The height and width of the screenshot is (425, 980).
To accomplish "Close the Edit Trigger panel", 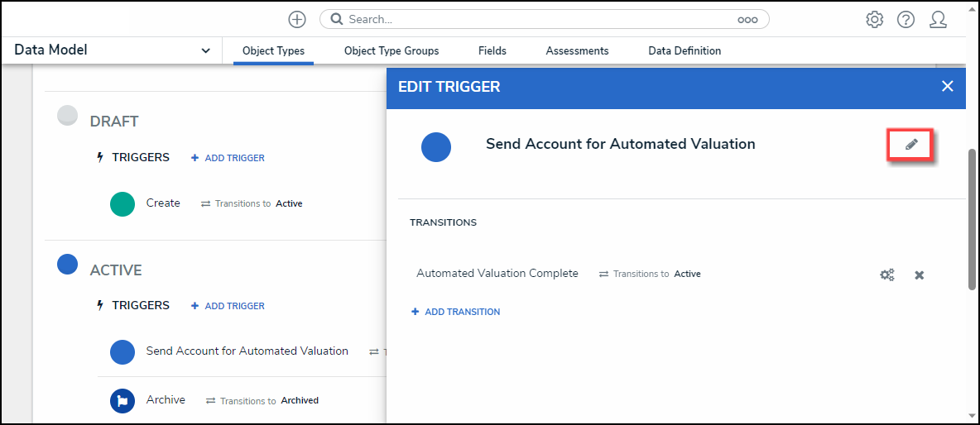I will pyautogui.click(x=948, y=86).
